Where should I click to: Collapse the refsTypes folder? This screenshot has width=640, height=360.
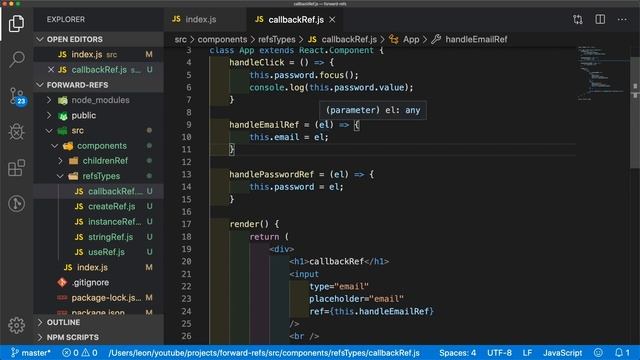coord(98,176)
